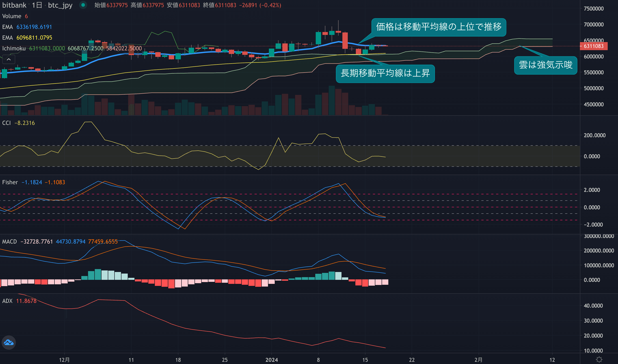The height and width of the screenshot is (364, 618).
Task: Click the 7000000 price scale label
Action: tap(593, 25)
